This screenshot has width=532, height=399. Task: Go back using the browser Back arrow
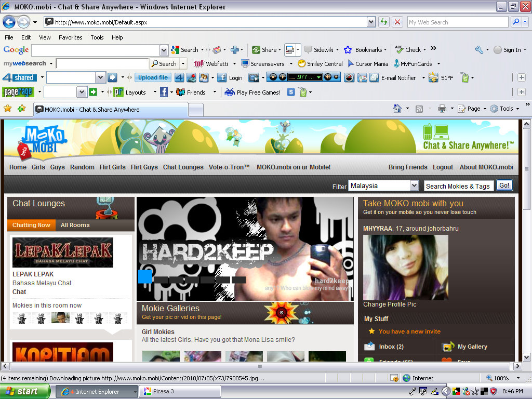click(9, 22)
